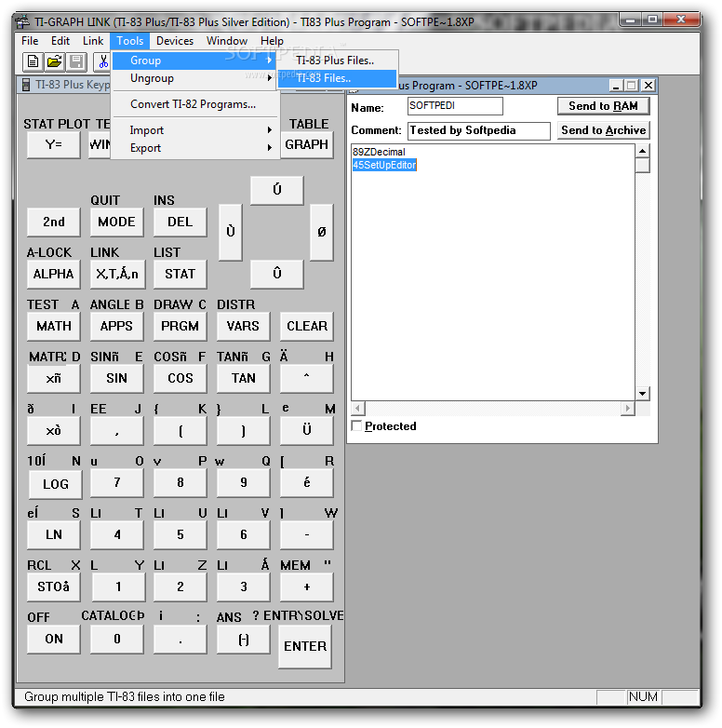Click the down arrow key on keypad
The height and width of the screenshot is (728, 722).
tap(277, 274)
